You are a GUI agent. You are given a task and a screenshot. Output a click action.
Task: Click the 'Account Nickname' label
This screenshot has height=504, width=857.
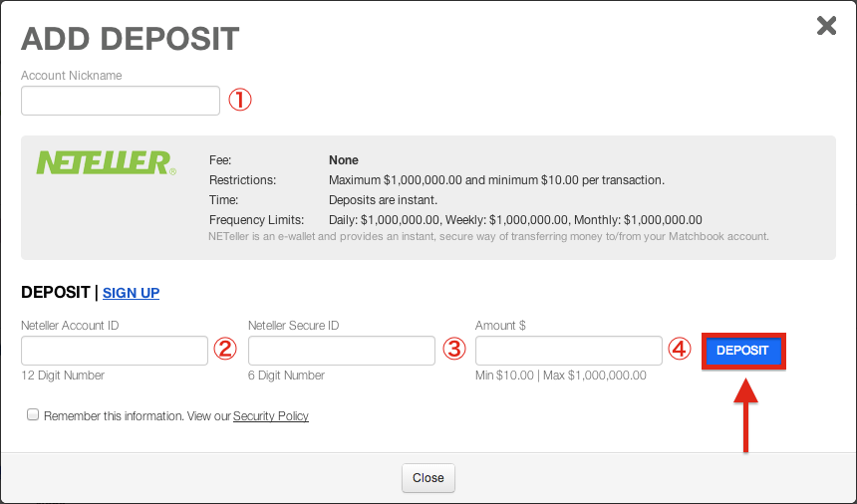72,76
